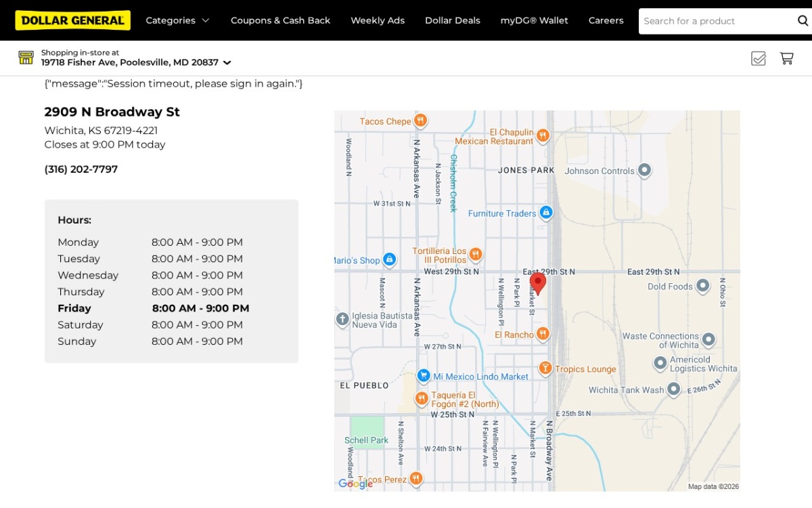Click the 2909 N Broadway St heading
This screenshot has width=812, height=508.
click(112, 112)
